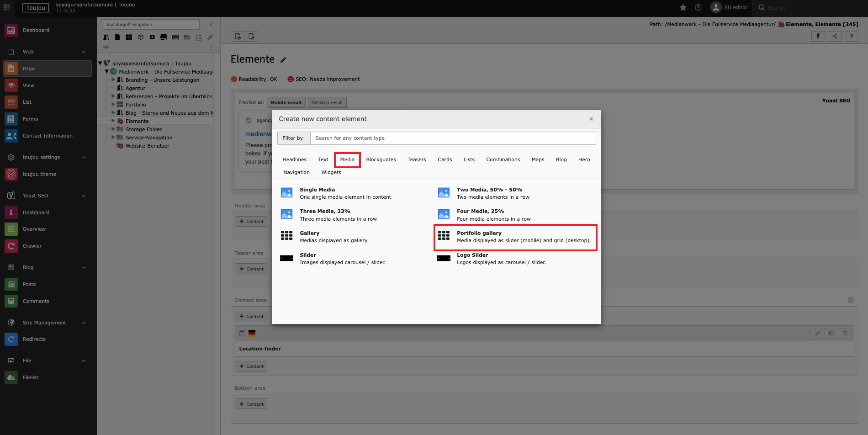Switch to the Teasers tab

(417, 159)
